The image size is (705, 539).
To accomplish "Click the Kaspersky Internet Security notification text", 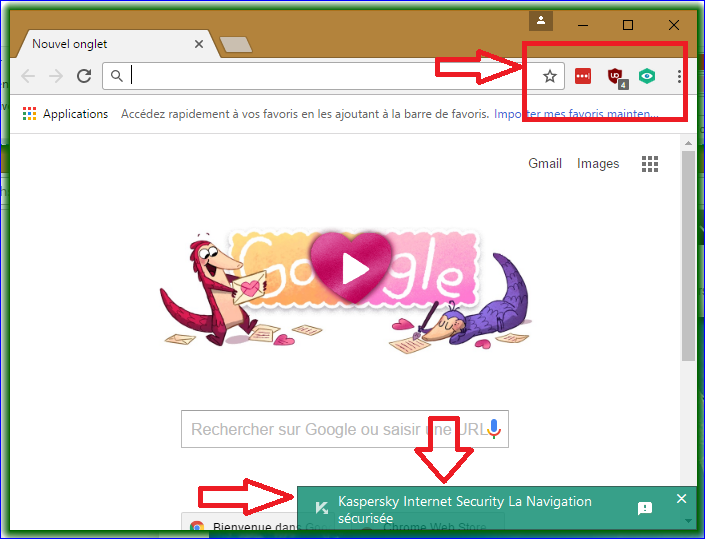I will [x=464, y=509].
